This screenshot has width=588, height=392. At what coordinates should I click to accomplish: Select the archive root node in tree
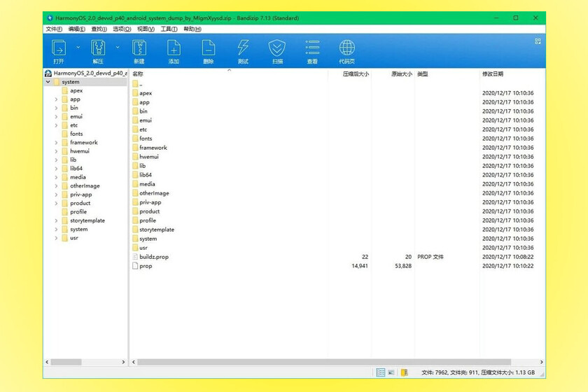point(86,73)
